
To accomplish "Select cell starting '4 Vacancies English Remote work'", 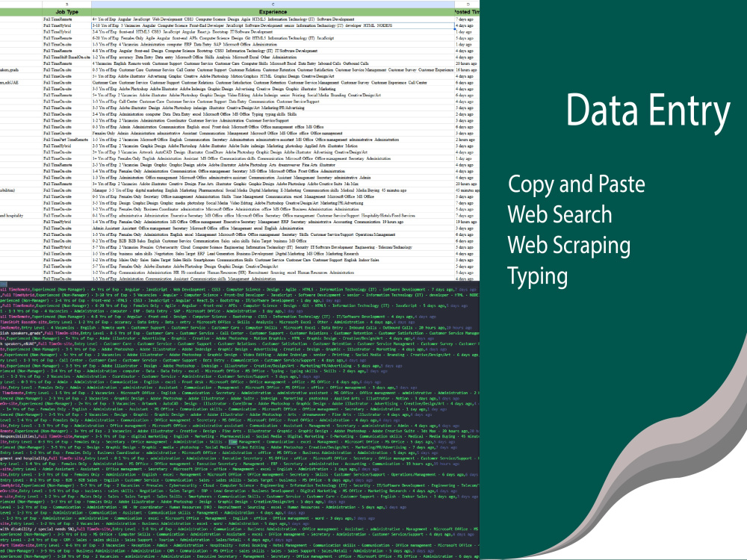I will [x=273, y=63].
